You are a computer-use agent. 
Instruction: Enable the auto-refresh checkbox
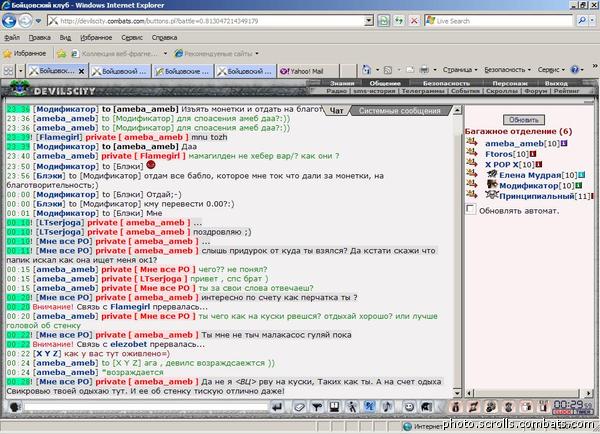point(471,209)
